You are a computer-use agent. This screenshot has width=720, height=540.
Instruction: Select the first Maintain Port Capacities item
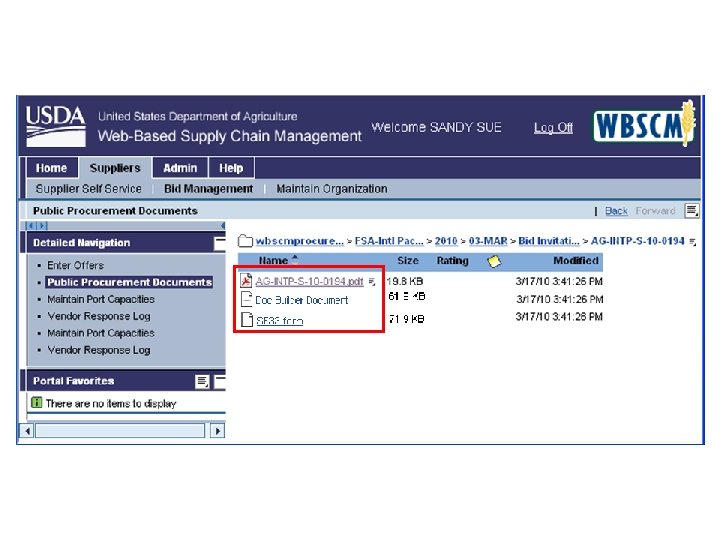pyautogui.click(x=101, y=299)
